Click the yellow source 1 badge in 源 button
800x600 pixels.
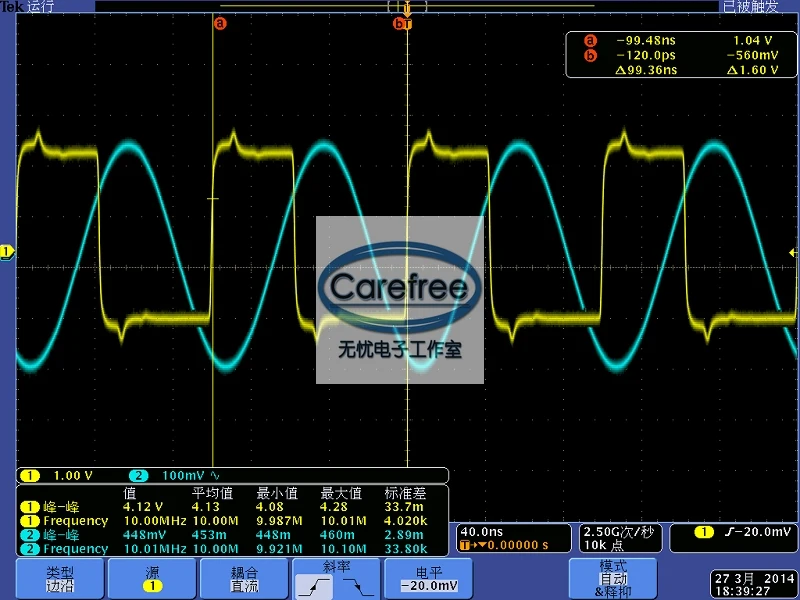(x=152, y=586)
